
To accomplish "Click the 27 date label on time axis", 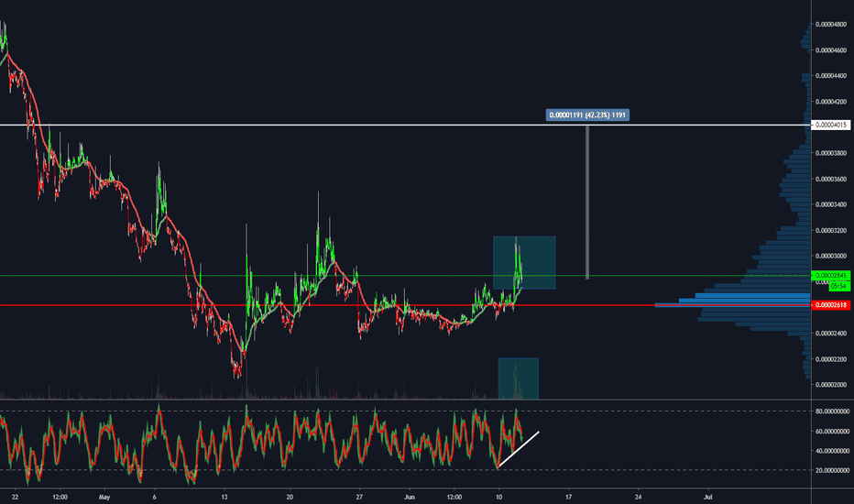I will pyautogui.click(x=359, y=497).
